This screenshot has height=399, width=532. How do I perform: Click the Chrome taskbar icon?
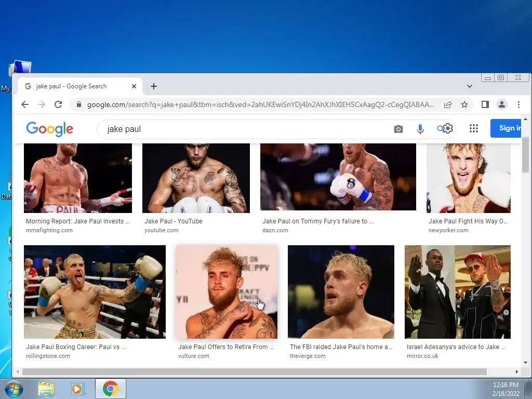[x=111, y=389]
